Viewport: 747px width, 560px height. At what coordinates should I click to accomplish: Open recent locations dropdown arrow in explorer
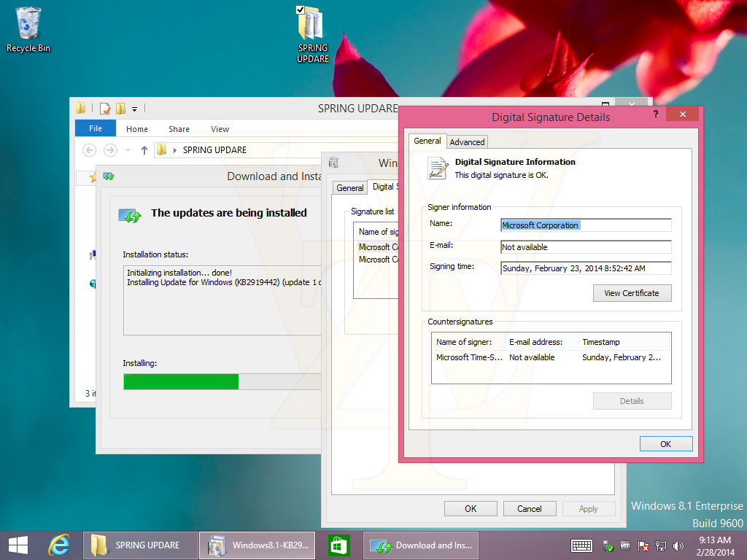[128, 150]
